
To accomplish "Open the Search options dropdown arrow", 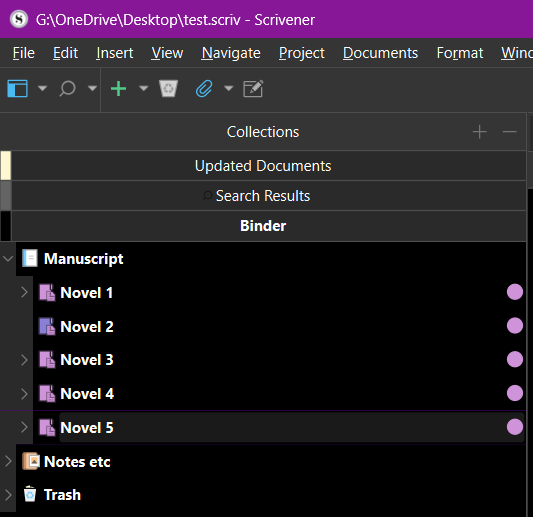I will pyautogui.click(x=92, y=88).
